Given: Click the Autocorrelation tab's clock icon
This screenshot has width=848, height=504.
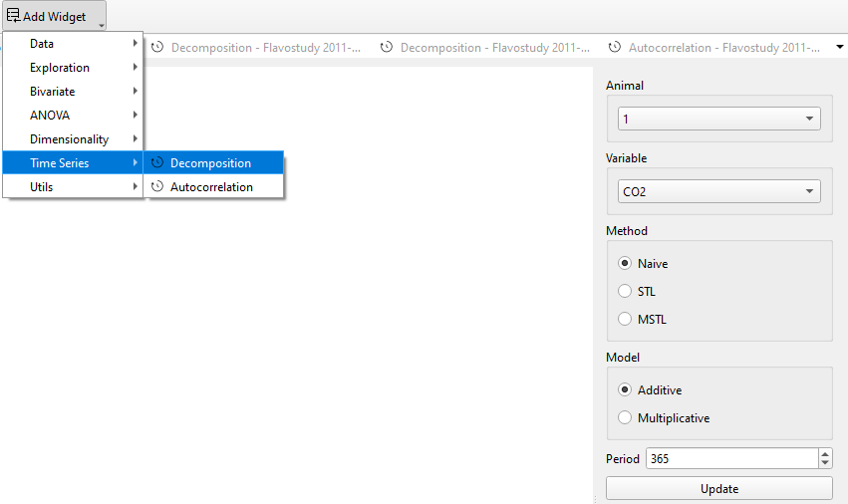Looking at the screenshot, I should [616, 48].
